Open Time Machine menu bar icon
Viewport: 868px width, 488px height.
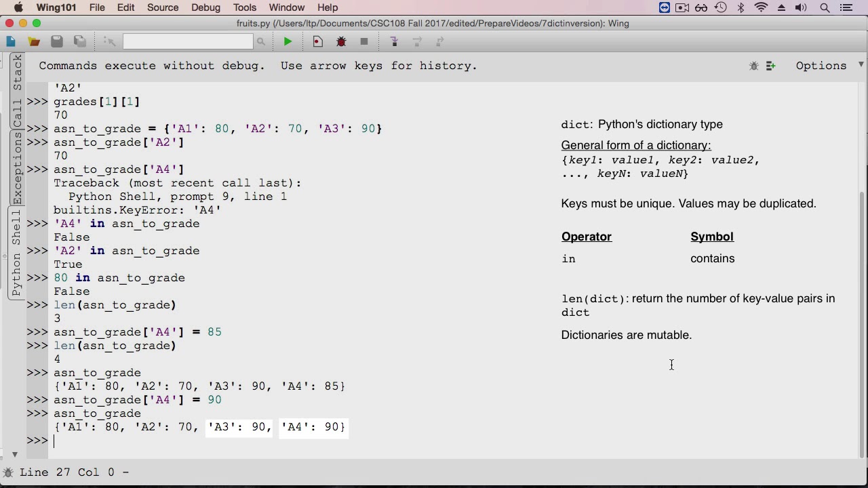pyautogui.click(x=721, y=7)
